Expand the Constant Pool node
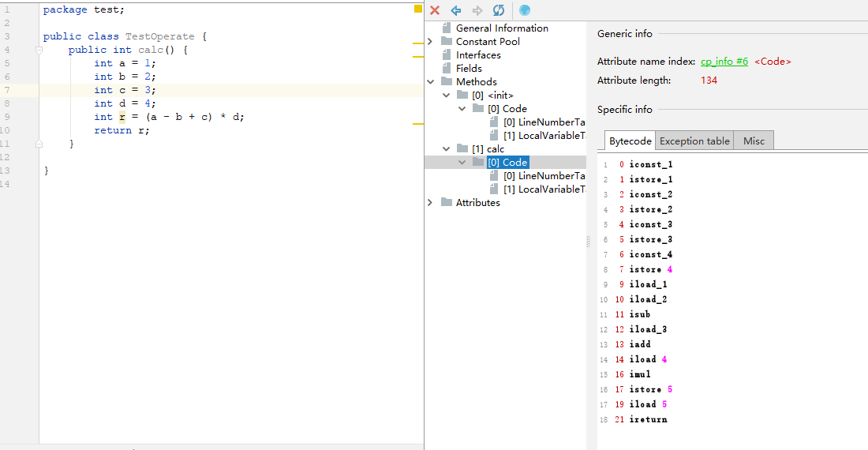The width and height of the screenshot is (868, 450). coord(430,42)
